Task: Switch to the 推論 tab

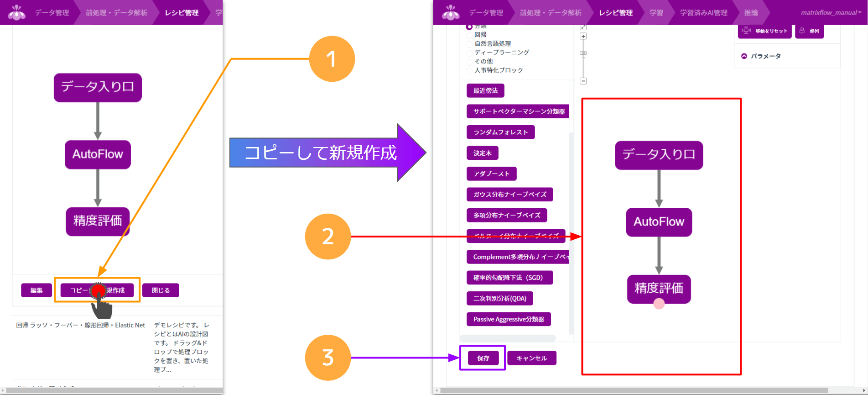Action: [x=751, y=13]
